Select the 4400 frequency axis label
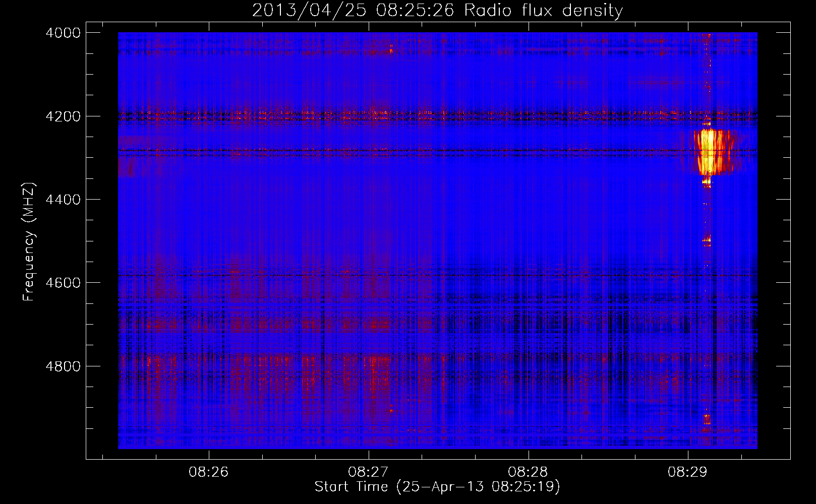This screenshot has width=816, height=504. coord(63,200)
